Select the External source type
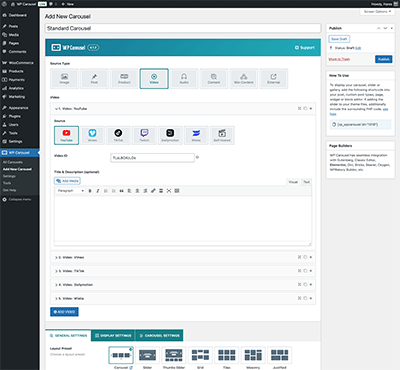The image size is (400, 370). pyautogui.click(x=273, y=79)
